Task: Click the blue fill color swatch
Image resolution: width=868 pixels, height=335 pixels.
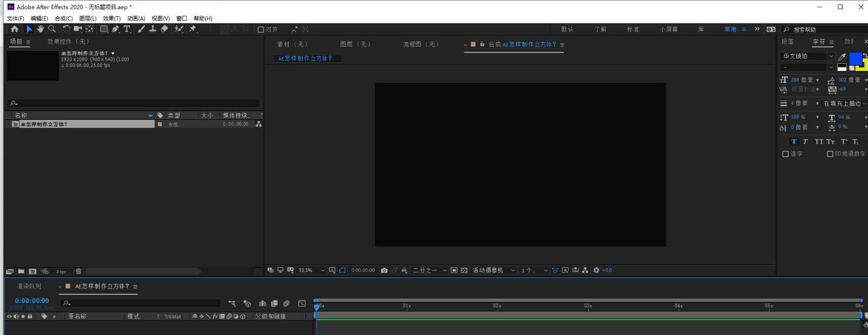Action: [x=855, y=58]
